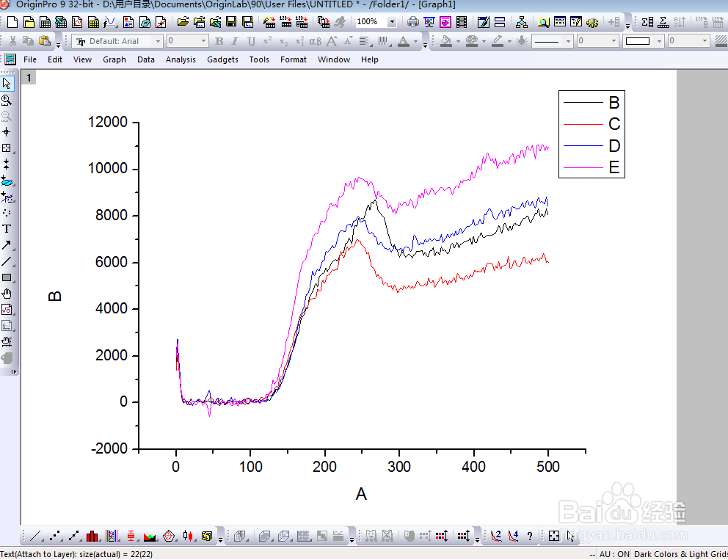
Task: Select the Y axis title B
Action: point(55,297)
